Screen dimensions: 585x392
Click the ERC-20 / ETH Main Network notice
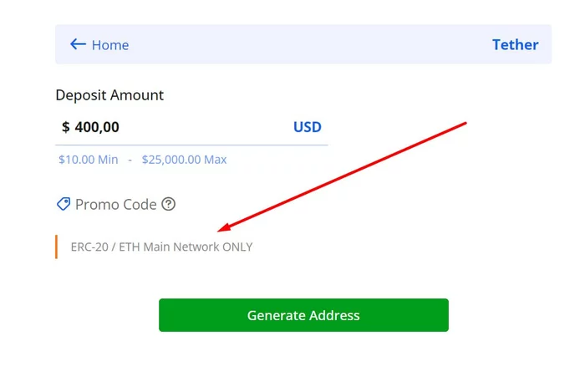pyautogui.click(x=161, y=247)
